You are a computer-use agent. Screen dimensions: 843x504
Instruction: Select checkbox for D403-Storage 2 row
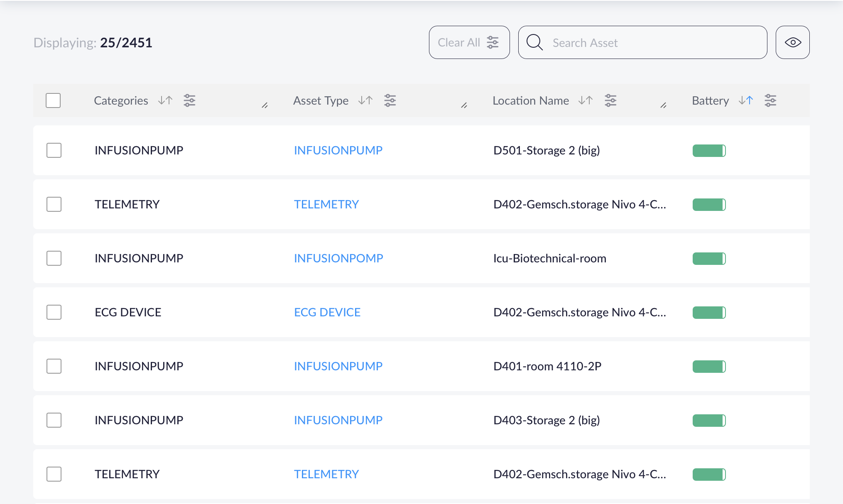(54, 420)
